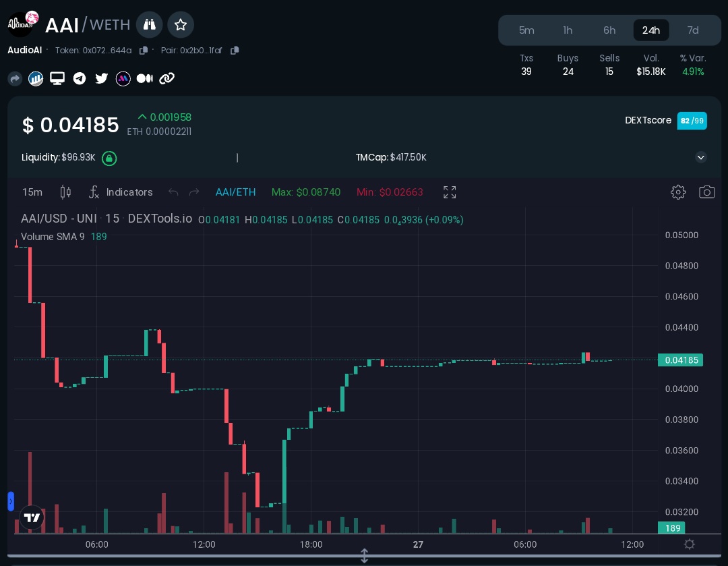Click the Volume SMA 9 indicator legend

tap(63, 237)
